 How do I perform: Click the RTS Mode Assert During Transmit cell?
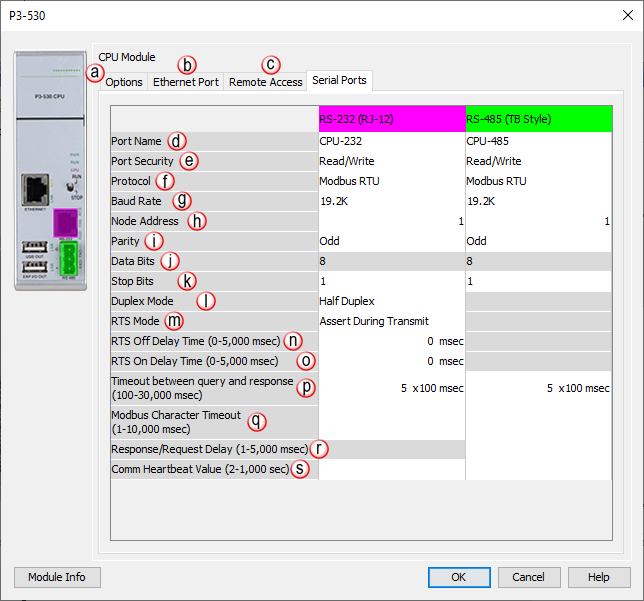(x=391, y=321)
